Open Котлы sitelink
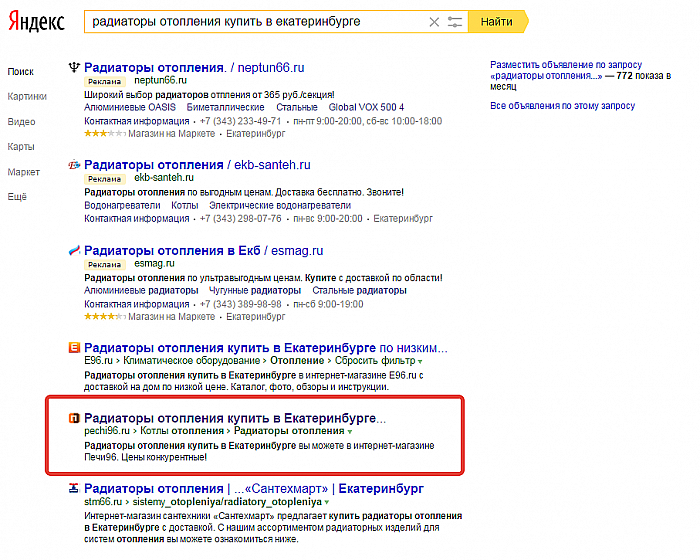This screenshot has height=560, width=700. [x=185, y=205]
